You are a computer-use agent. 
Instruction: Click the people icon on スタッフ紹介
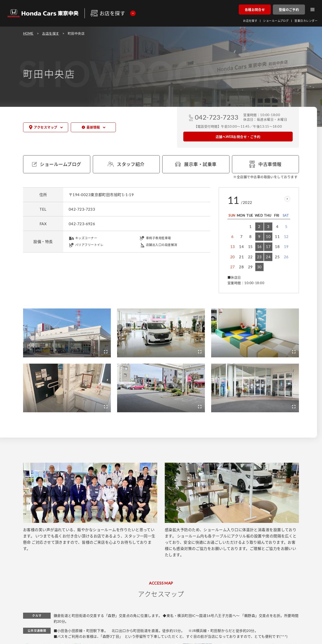click(x=111, y=164)
